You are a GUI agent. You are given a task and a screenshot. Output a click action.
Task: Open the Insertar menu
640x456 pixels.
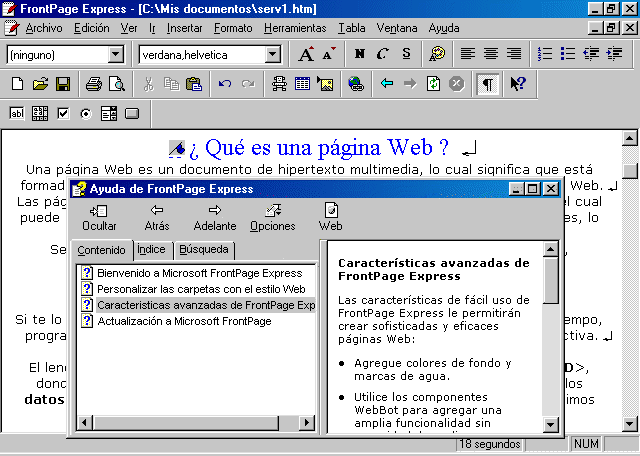click(x=184, y=28)
